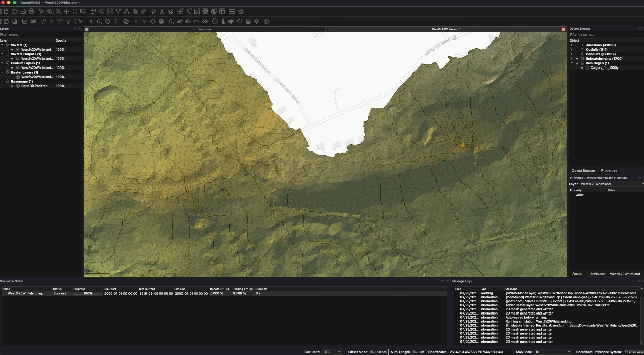This screenshot has height=355, width=644.
Task: Select the Pan map tool
Action: point(66,11)
